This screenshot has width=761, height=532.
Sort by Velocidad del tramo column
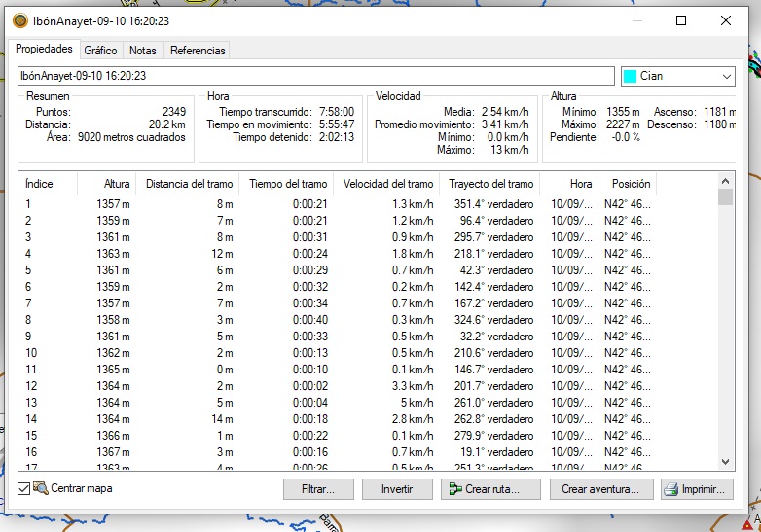(x=387, y=184)
